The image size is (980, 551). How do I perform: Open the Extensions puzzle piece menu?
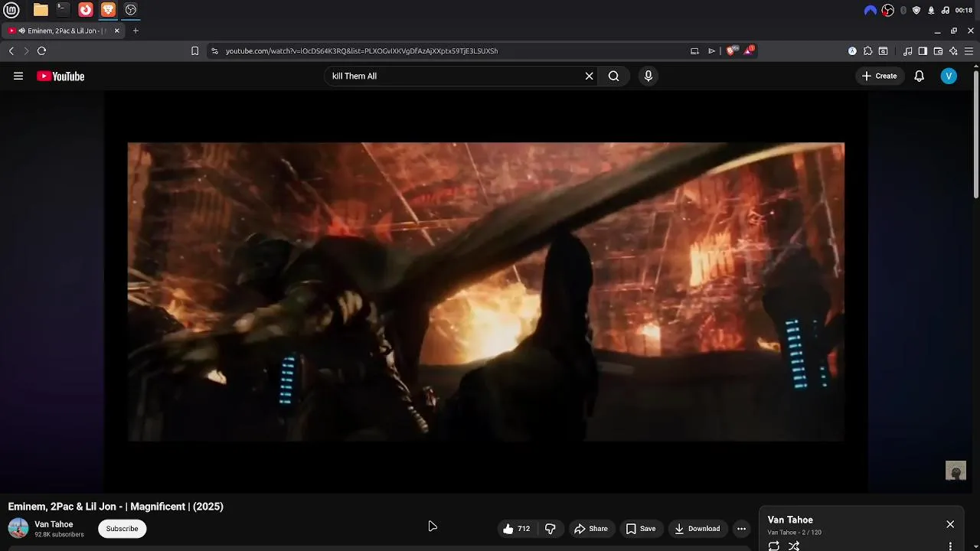867,51
